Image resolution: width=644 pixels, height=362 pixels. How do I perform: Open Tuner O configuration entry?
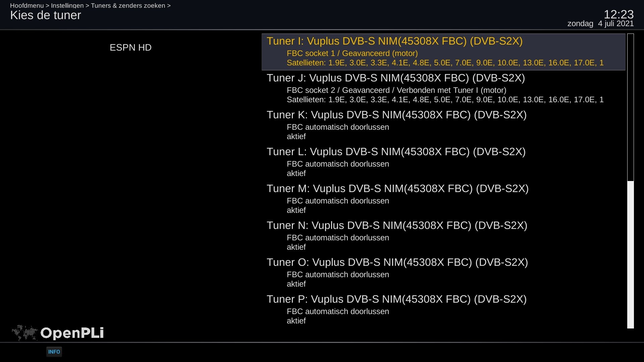[x=443, y=273]
